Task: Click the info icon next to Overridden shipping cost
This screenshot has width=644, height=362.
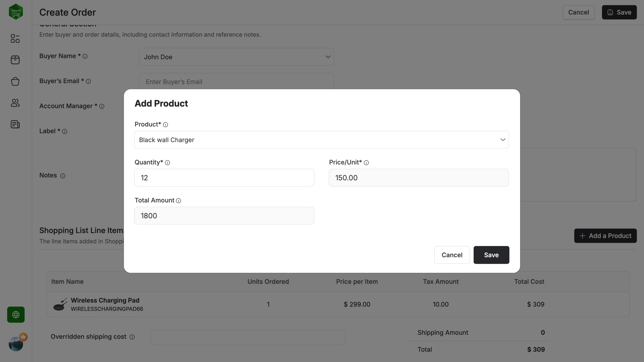Action: click(x=132, y=337)
